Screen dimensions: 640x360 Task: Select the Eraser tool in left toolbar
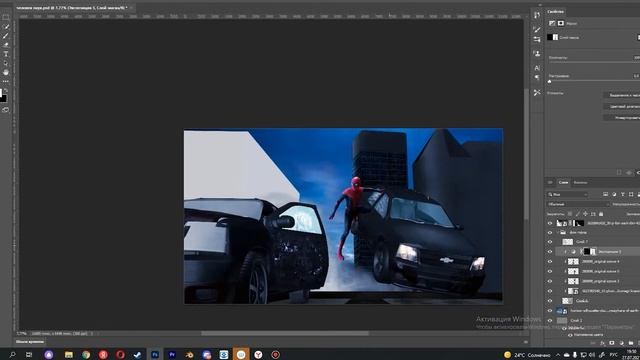pyautogui.click(x=6, y=45)
